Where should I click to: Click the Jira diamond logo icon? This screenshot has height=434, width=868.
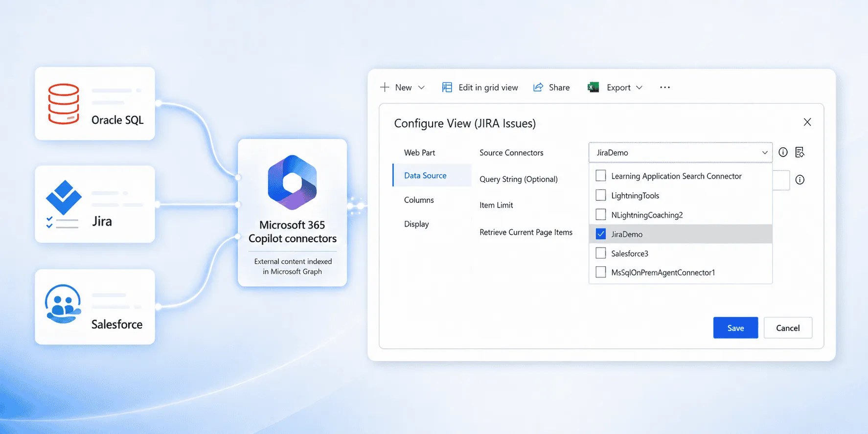tap(64, 198)
